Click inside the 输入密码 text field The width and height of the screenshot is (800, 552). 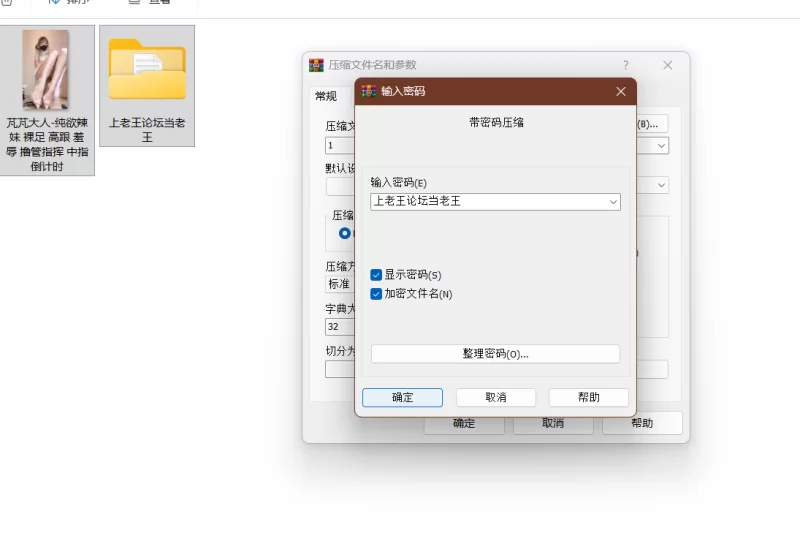point(485,202)
